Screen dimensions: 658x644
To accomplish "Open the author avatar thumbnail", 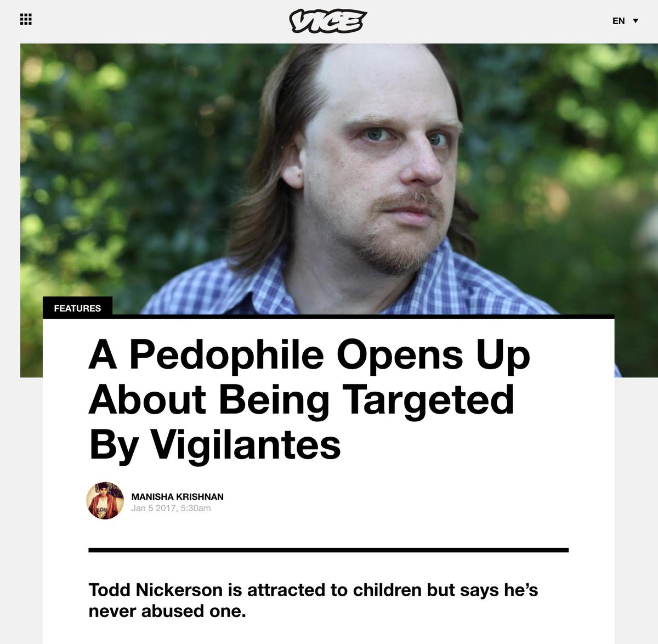I will point(105,500).
